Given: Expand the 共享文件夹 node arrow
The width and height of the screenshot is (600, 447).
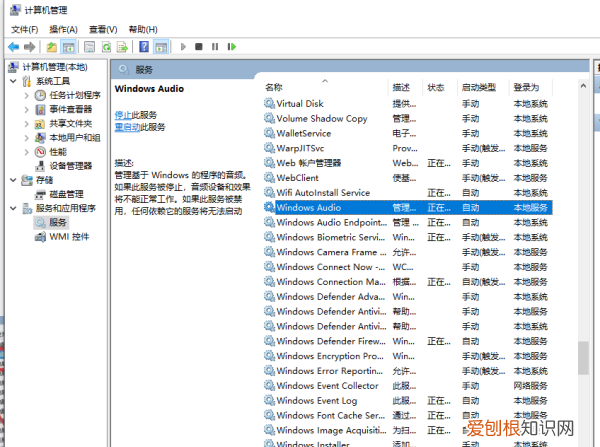Looking at the screenshot, I should click(x=26, y=124).
